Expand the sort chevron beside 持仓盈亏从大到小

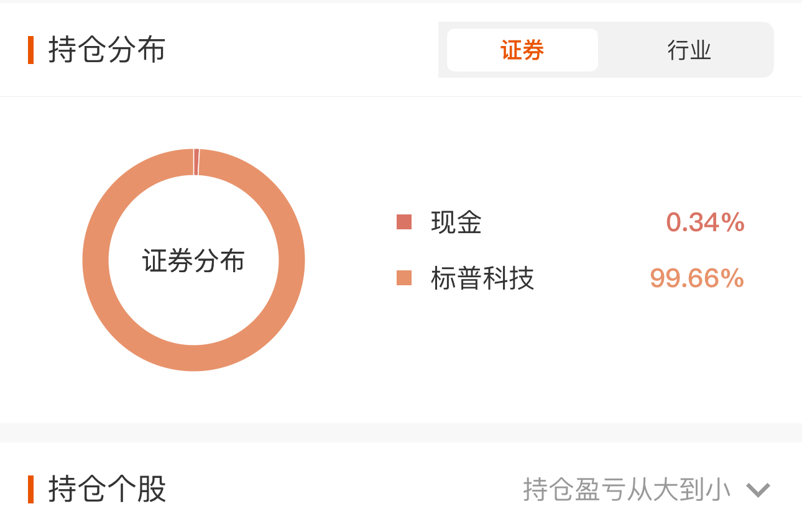[758, 490]
